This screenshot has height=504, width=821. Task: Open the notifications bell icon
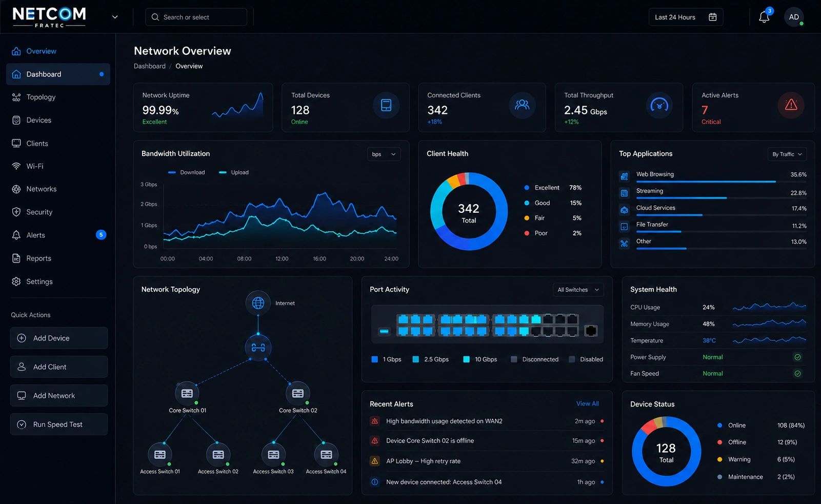(x=764, y=17)
